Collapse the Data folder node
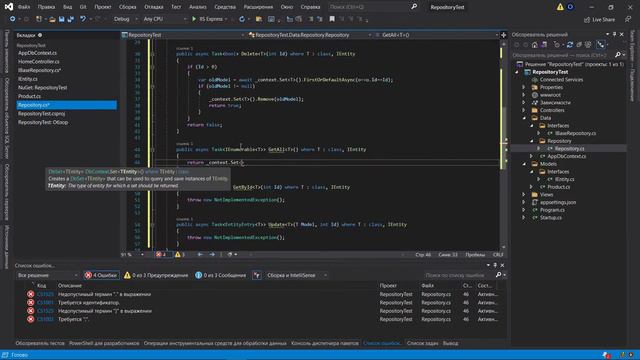640x360 pixels. [524, 118]
